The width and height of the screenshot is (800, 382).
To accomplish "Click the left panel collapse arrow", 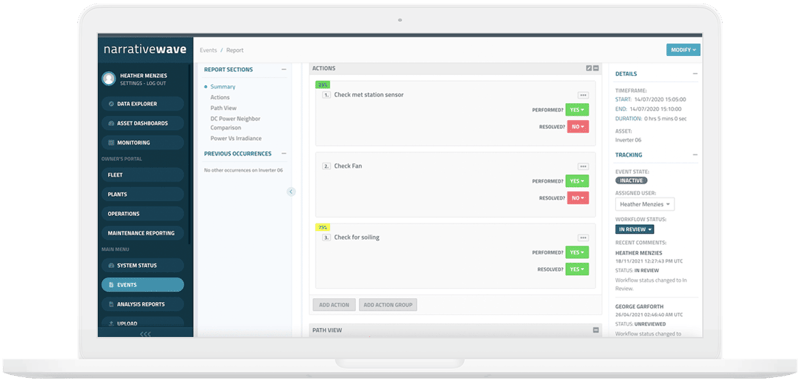I will click(291, 192).
